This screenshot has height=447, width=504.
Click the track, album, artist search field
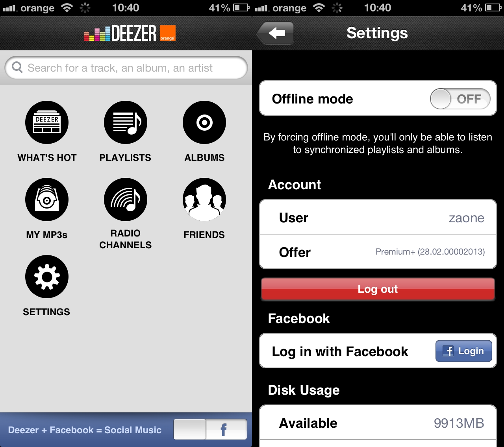pyautogui.click(x=126, y=68)
